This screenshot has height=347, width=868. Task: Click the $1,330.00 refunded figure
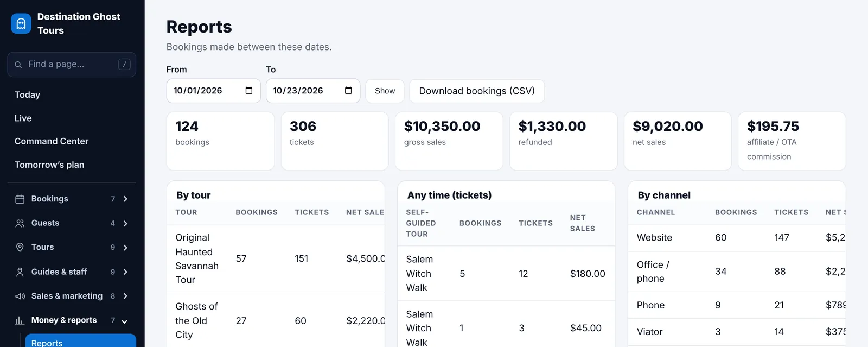point(552,127)
